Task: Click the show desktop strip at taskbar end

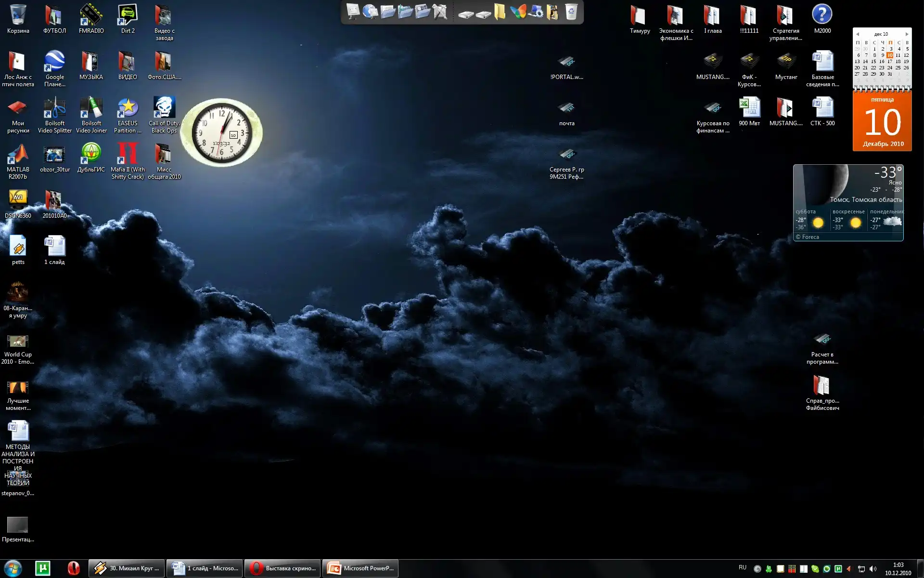Action: (921, 568)
